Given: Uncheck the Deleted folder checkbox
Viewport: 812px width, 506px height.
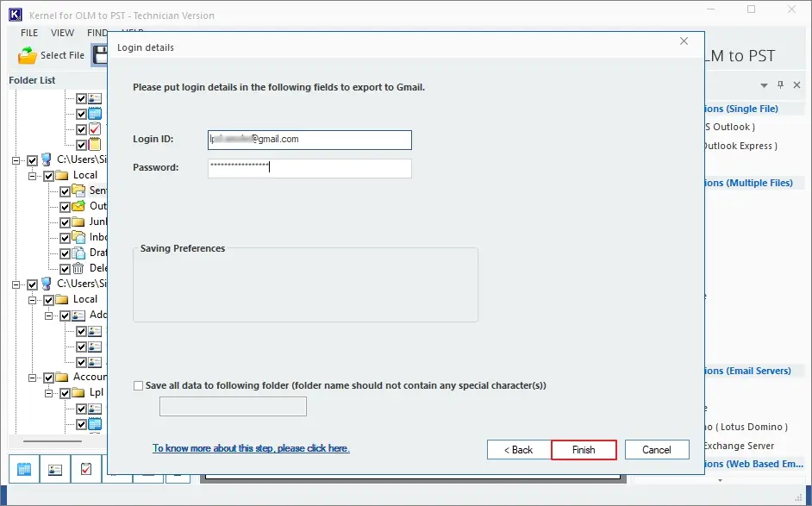Looking at the screenshot, I should 65,269.
